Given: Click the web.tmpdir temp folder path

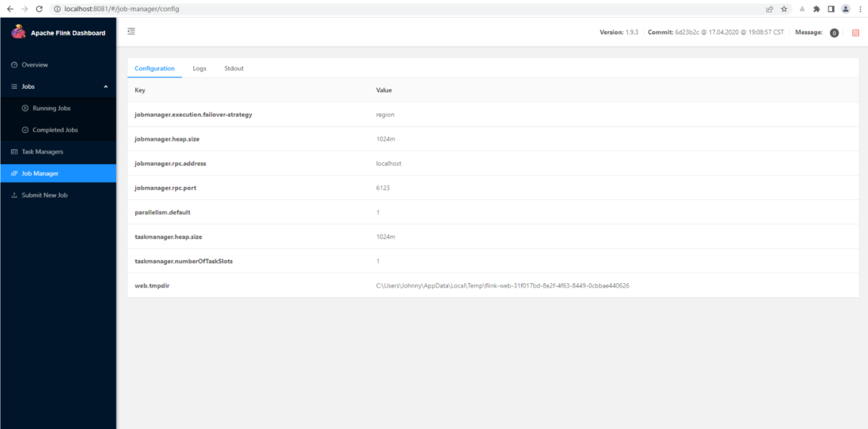Looking at the screenshot, I should [x=503, y=286].
